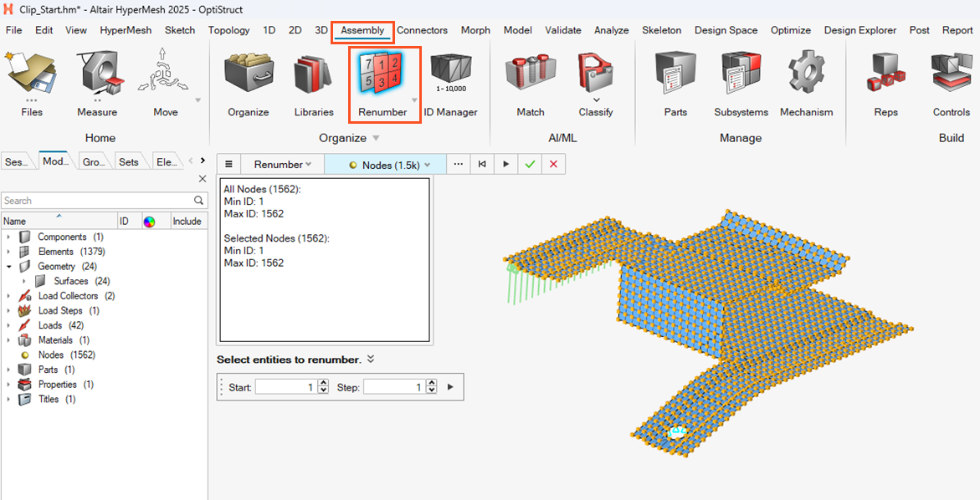Apply renumber with the small play arrow

[x=450, y=387]
